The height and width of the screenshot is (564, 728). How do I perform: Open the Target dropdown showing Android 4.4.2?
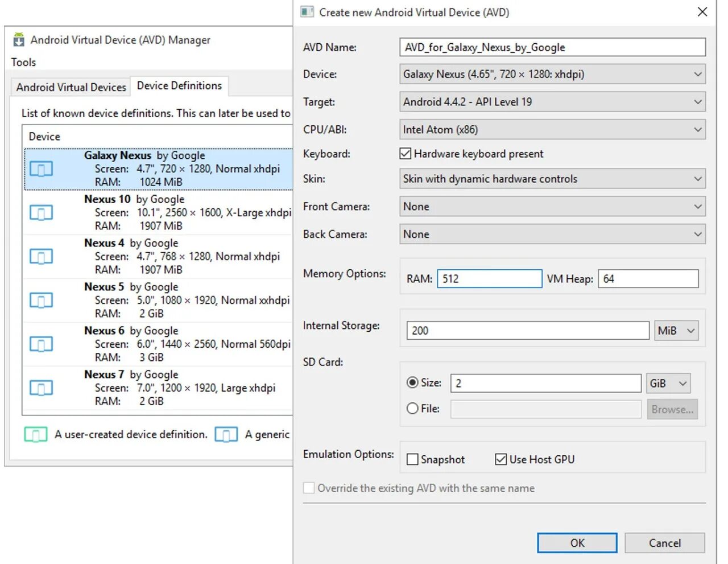click(553, 102)
